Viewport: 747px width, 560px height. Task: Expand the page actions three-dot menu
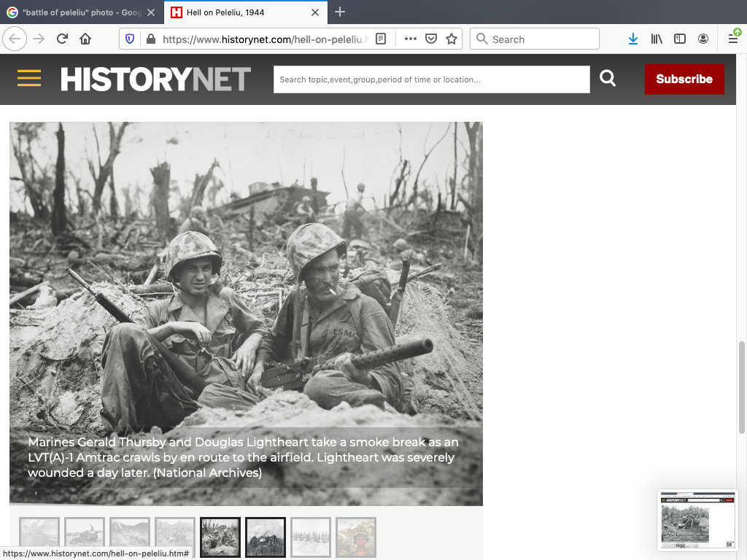(410, 39)
